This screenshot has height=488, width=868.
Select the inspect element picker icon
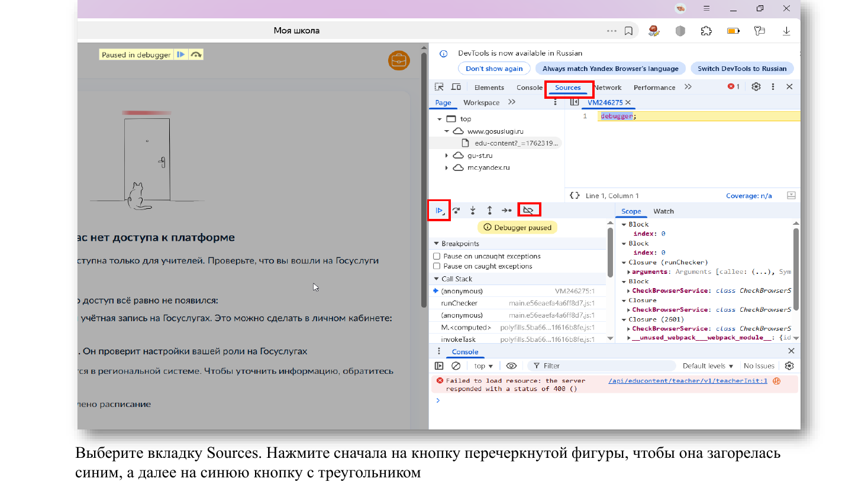pyautogui.click(x=439, y=87)
